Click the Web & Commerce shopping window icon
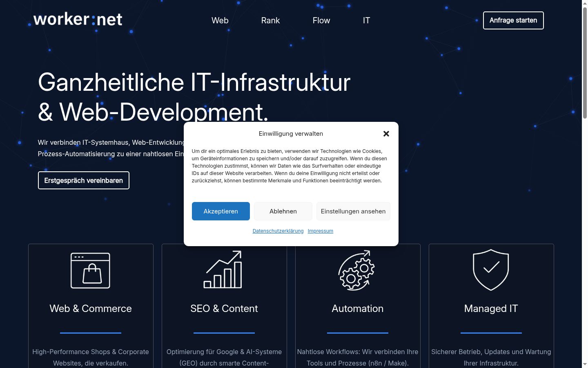The image size is (588, 368). 91,270
